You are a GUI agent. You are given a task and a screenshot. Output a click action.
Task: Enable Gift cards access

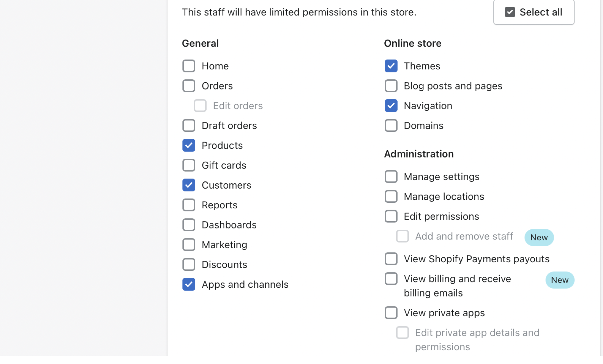click(189, 165)
